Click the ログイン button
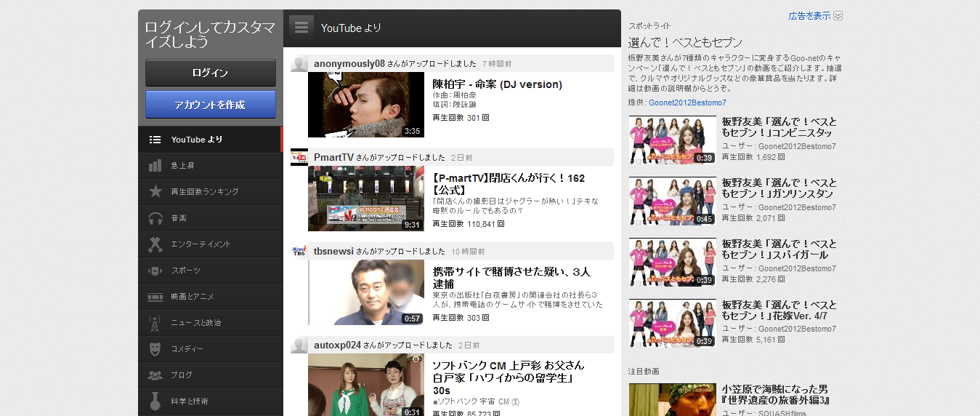The width and height of the screenshot is (980, 416). coord(211,73)
